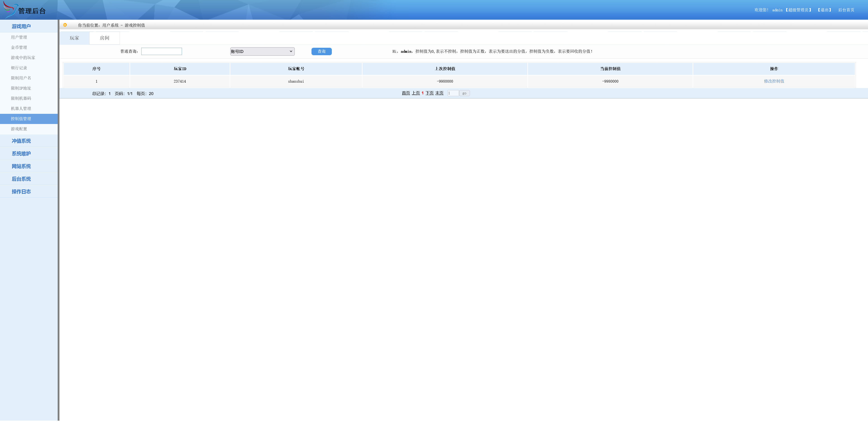
Task: Click the 序号 column header
Action: tap(96, 69)
